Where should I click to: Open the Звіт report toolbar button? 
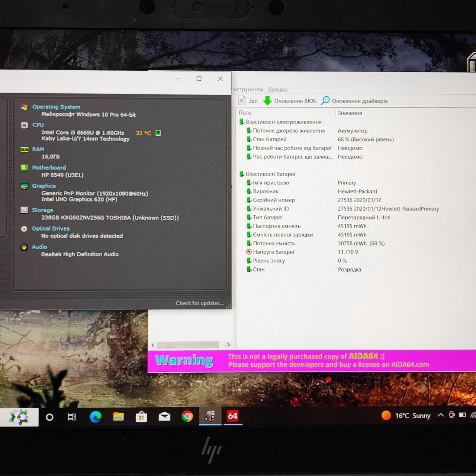248,101
